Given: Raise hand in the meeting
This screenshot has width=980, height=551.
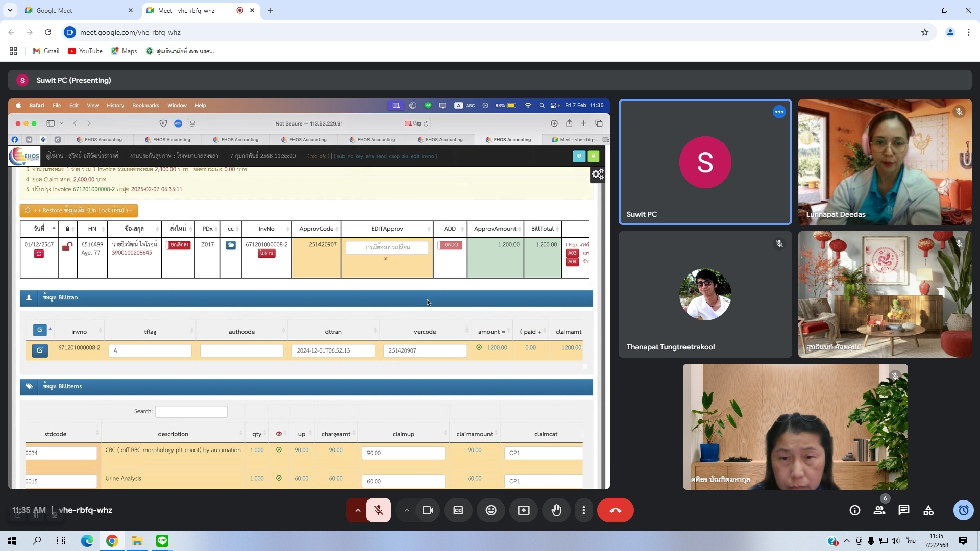Looking at the screenshot, I should pyautogui.click(x=556, y=510).
